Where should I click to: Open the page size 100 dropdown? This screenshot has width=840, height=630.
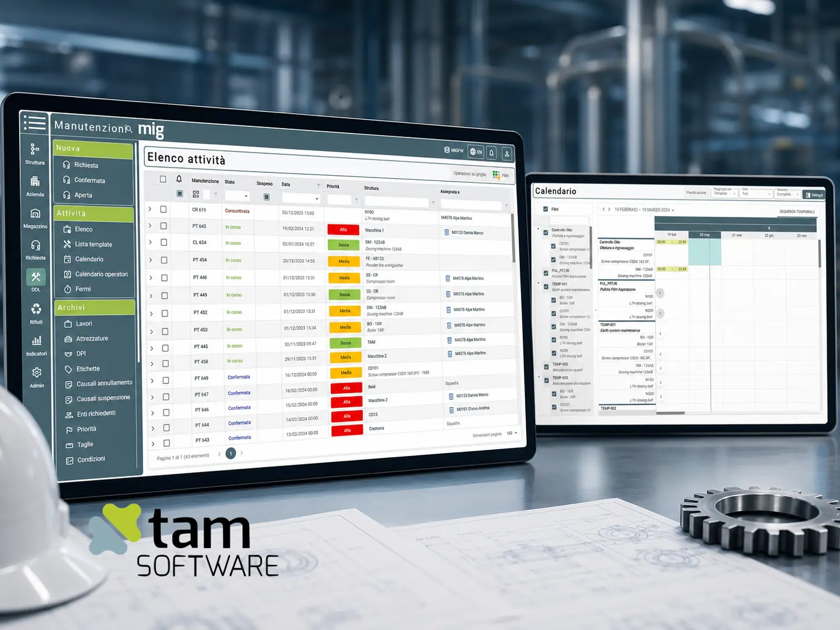[512, 433]
